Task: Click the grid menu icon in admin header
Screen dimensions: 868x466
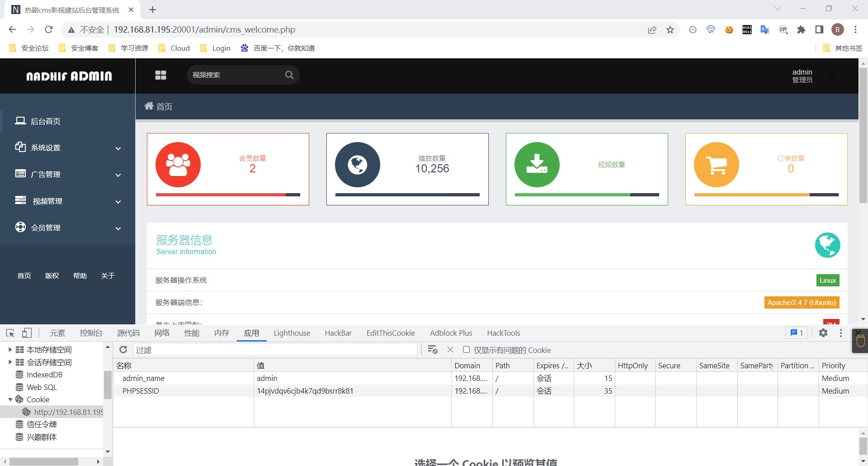Action: [x=160, y=75]
